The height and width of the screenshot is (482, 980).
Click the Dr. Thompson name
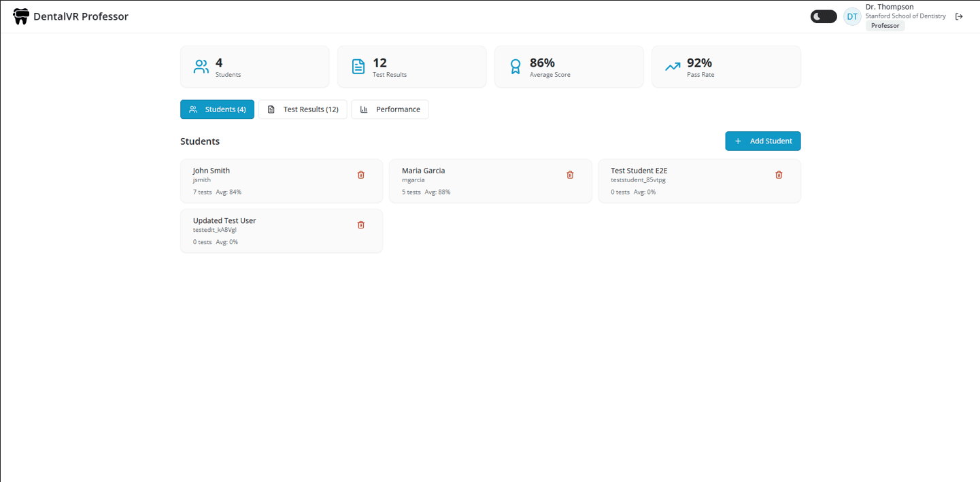890,7
